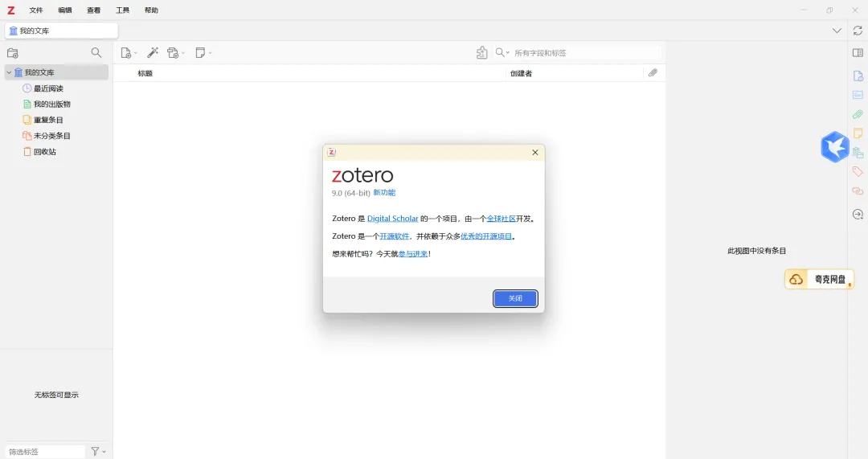The image size is (868, 459).
Task: Click the libraries and collections side rail icon
Action: (x=858, y=152)
